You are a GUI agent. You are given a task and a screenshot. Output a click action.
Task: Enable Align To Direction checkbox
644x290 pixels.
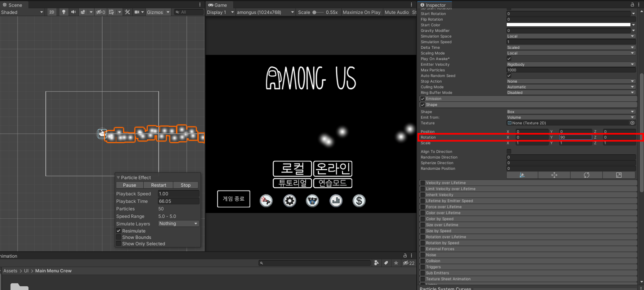pyautogui.click(x=509, y=152)
